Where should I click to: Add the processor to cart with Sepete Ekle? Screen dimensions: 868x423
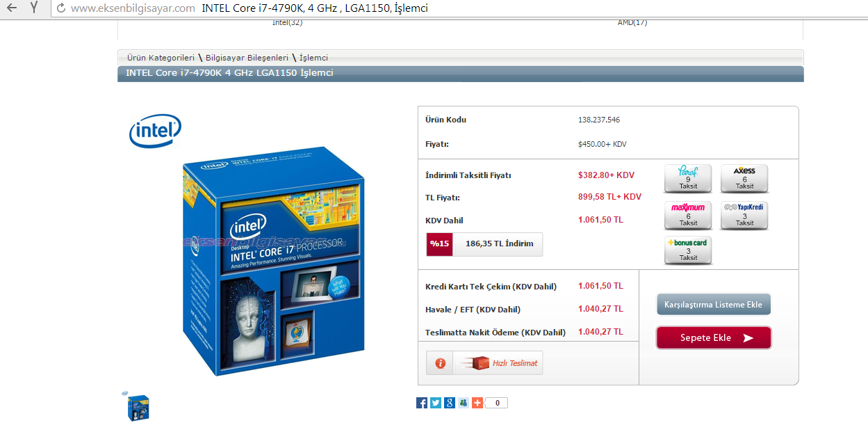pos(714,338)
